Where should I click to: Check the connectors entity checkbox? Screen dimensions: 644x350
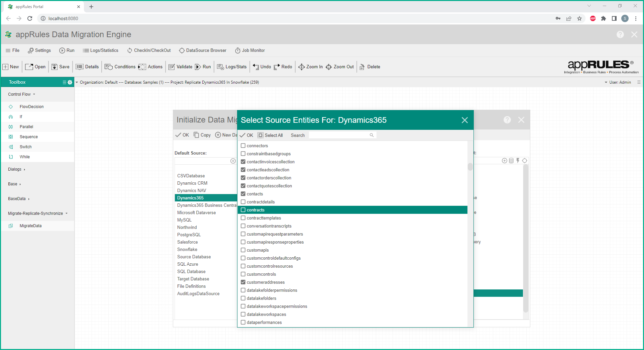click(x=243, y=146)
